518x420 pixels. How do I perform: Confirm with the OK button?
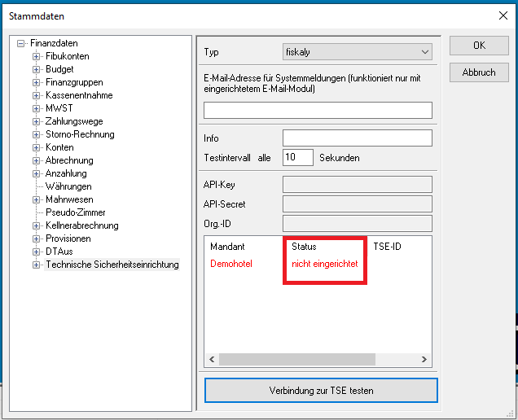pyautogui.click(x=479, y=46)
